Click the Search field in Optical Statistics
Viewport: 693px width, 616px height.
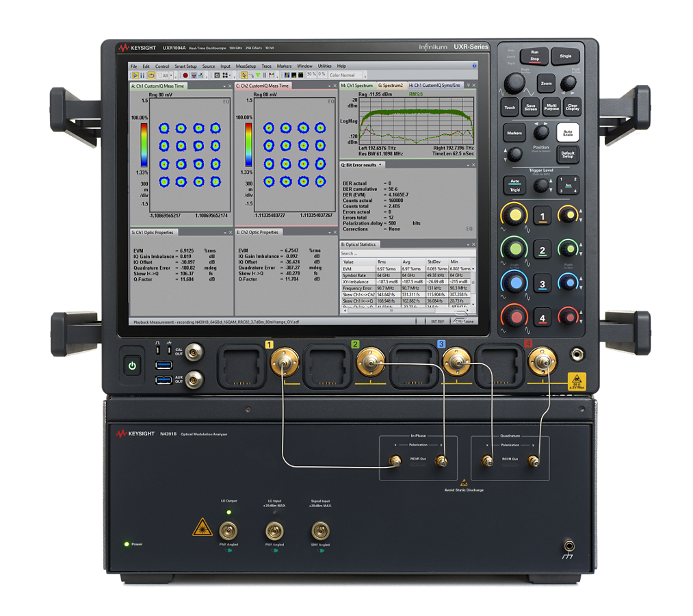pos(406,253)
